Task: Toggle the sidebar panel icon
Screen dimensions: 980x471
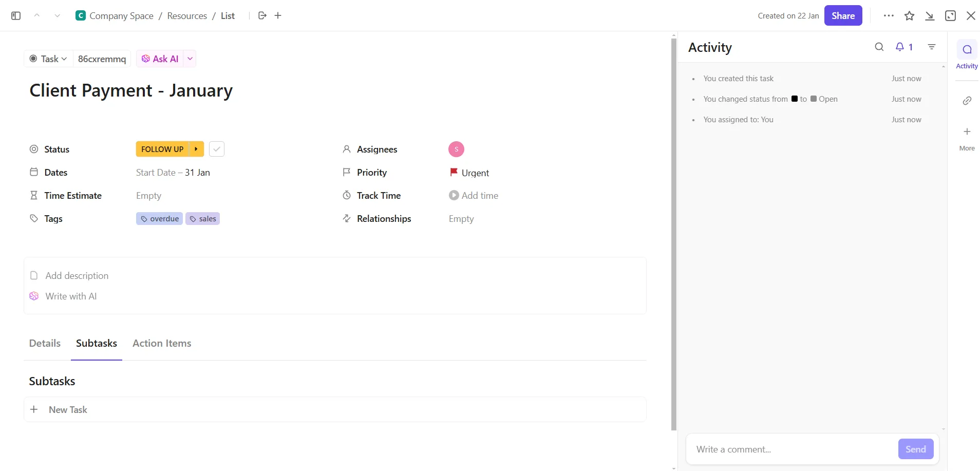Action: [x=16, y=16]
